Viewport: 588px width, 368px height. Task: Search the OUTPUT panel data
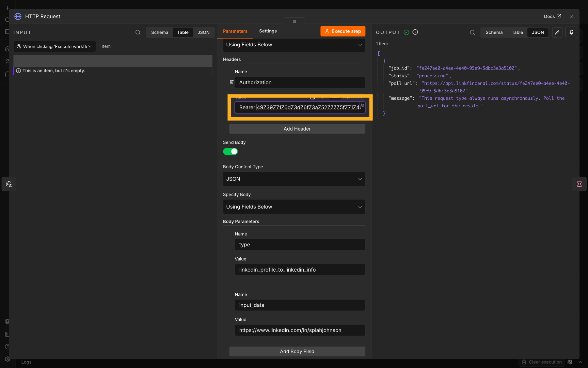click(472, 32)
